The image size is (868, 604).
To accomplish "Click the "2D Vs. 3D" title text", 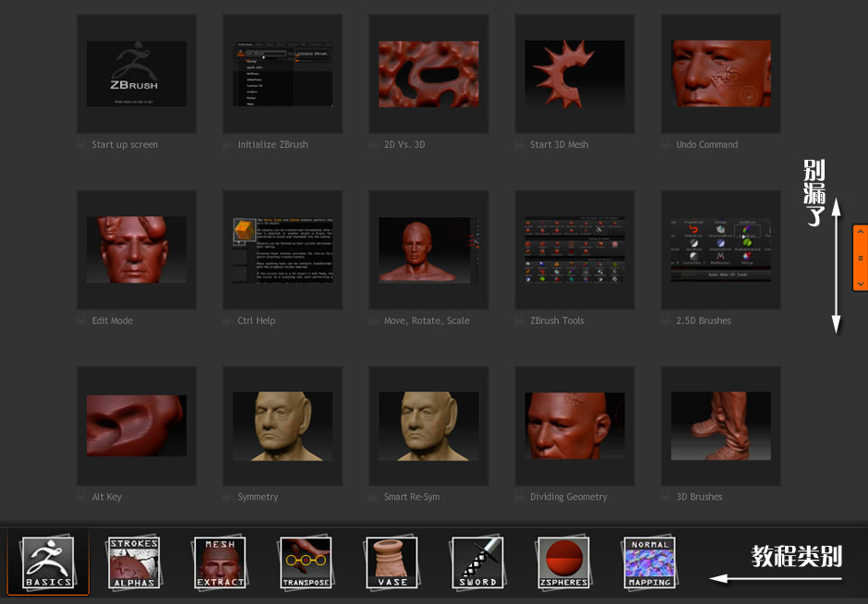I will pos(404,144).
